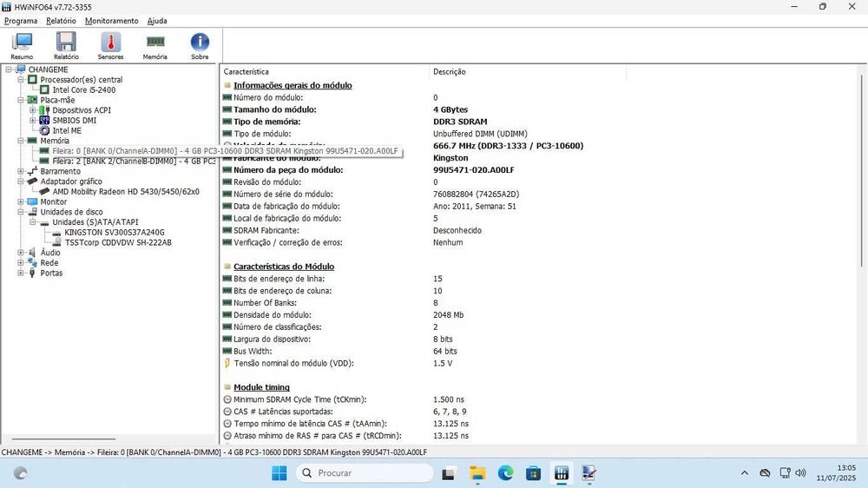Open the Sobre info icon

(x=200, y=46)
